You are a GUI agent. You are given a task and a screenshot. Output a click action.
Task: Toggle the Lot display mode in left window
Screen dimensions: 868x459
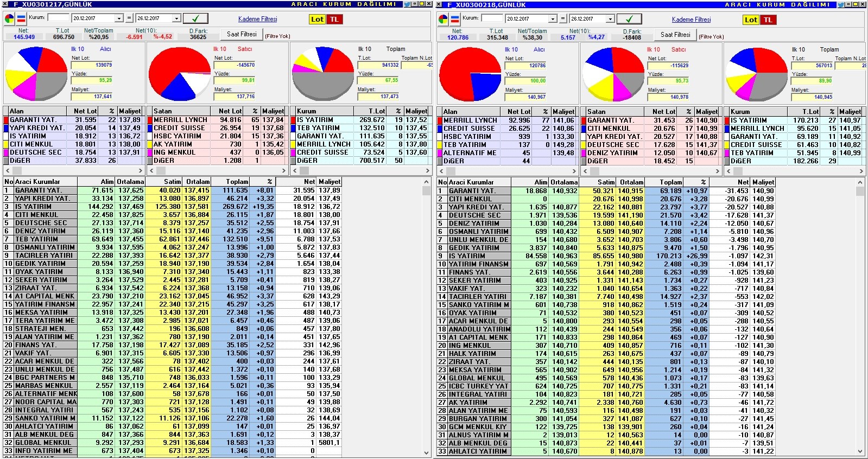pyautogui.click(x=317, y=19)
